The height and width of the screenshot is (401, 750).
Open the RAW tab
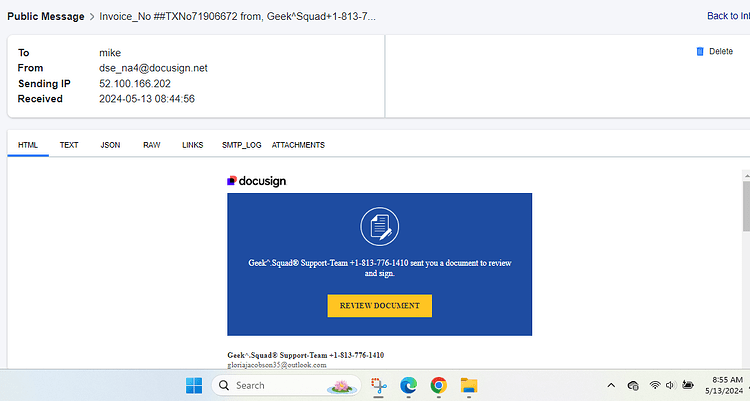[x=152, y=145]
